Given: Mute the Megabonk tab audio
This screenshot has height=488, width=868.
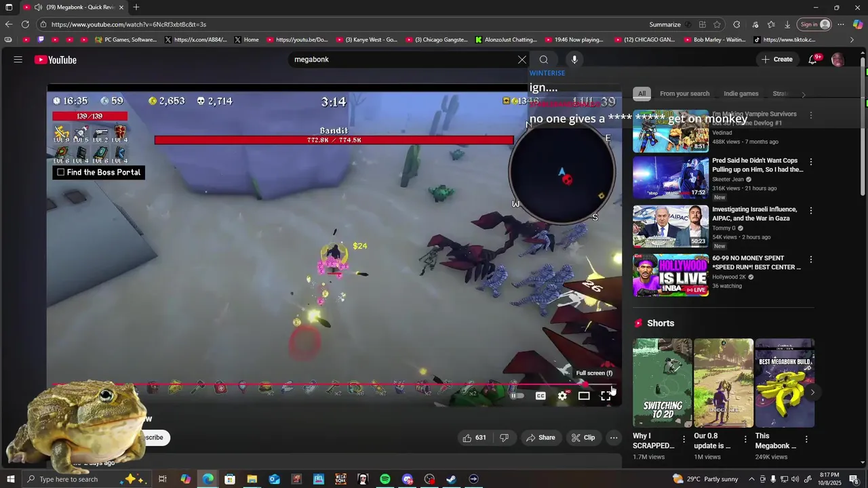Looking at the screenshot, I should pyautogui.click(x=38, y=7).
